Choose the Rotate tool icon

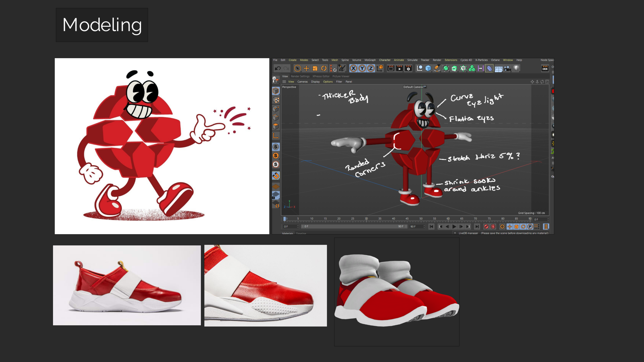click(x=324, y=68)
